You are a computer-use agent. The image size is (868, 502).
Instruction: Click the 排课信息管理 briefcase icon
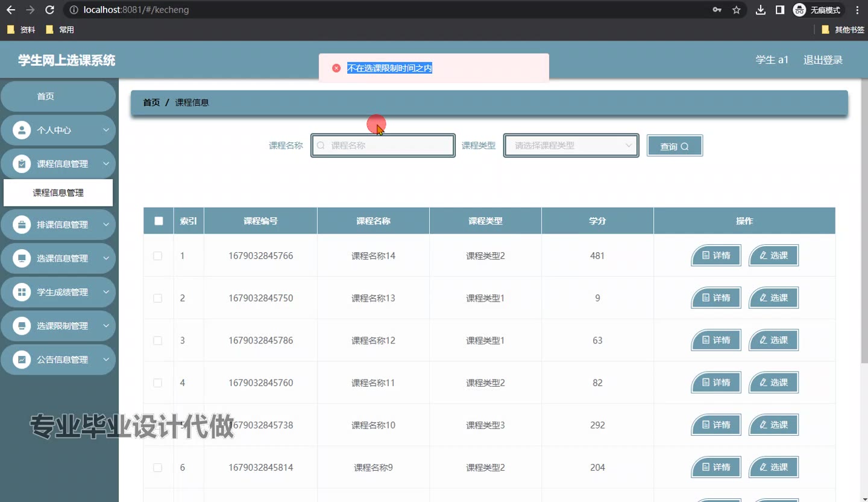(22, 225)
